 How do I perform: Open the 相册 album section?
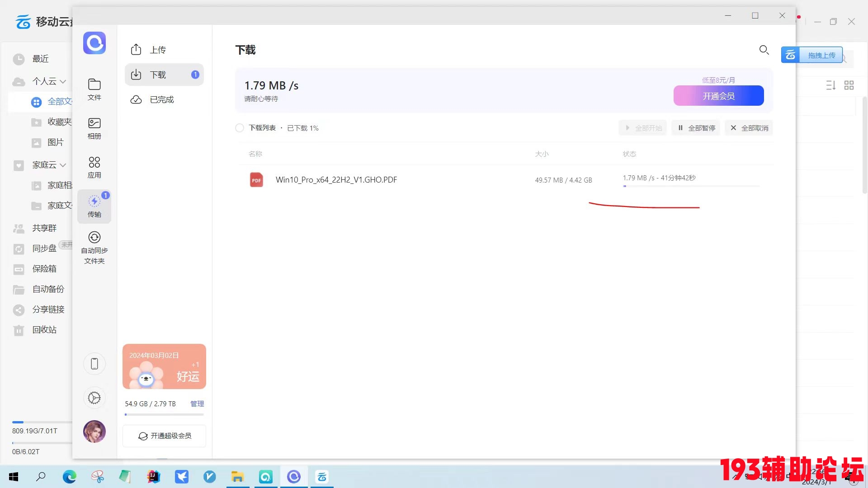tap(94, 128)
